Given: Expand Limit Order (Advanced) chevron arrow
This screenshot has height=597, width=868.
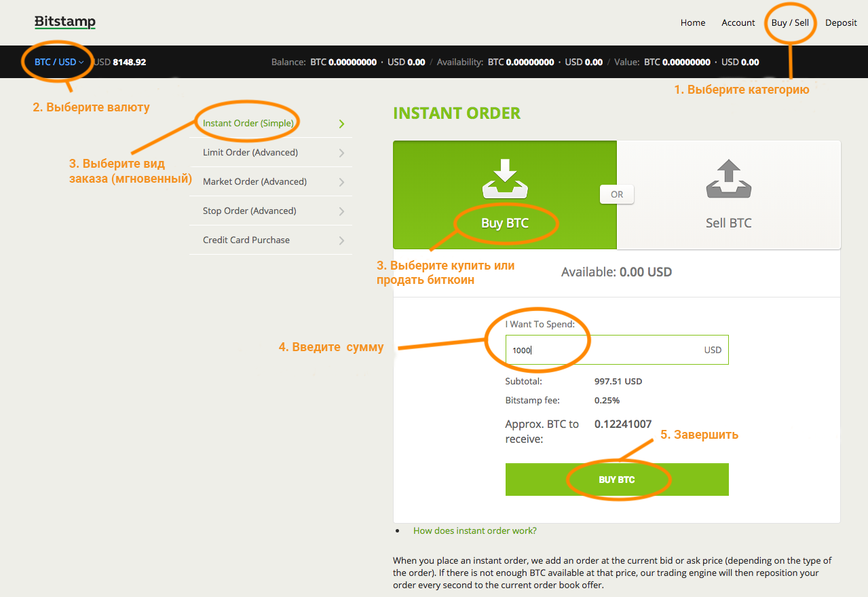Looking at the screenshot, I should click(341, 153).
